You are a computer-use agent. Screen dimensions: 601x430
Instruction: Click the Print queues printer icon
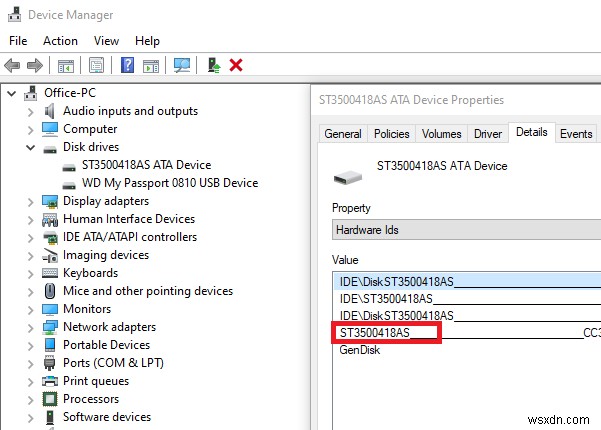pyautogui.click(x=50, y=381)
